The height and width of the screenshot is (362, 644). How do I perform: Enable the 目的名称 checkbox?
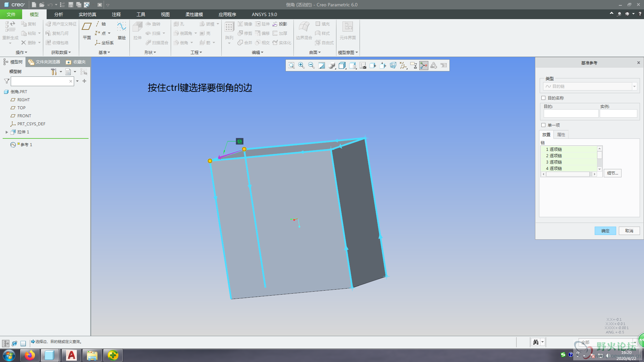pyautogui.click(x=543, y=98)
